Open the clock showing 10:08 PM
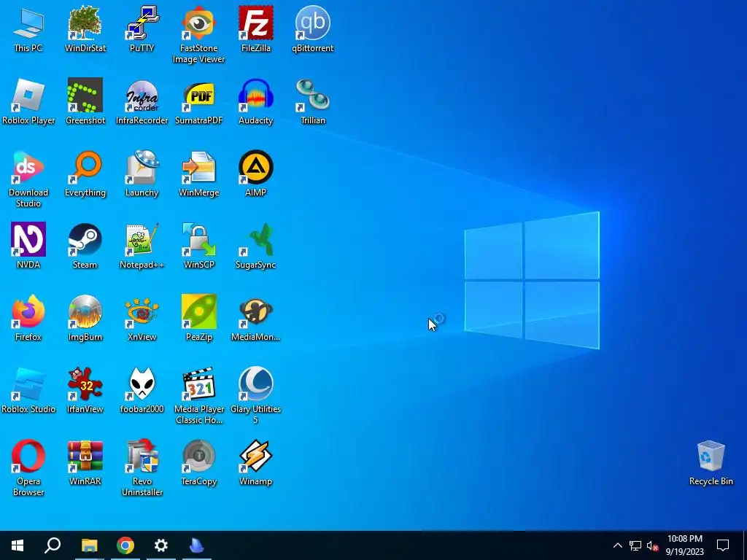 (x=684, y=545)
